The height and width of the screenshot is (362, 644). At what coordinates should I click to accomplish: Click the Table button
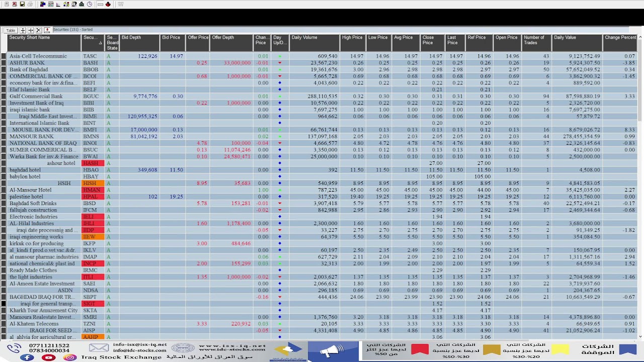[11, 30]
